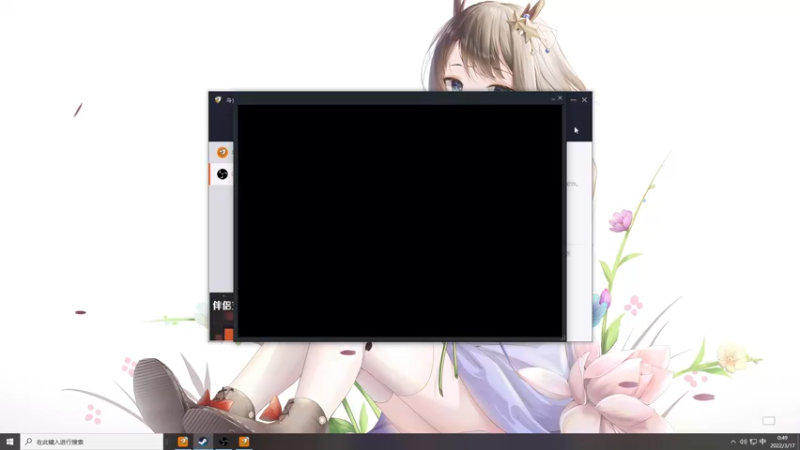Minimize the black overlay window
This screenshot has height=450, width=800.
553,98
